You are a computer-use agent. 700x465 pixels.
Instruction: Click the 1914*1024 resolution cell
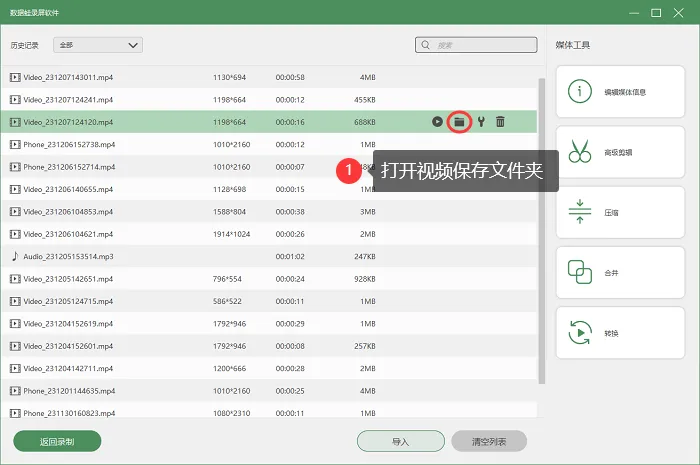pyautogui.click(x=231, y=234)
